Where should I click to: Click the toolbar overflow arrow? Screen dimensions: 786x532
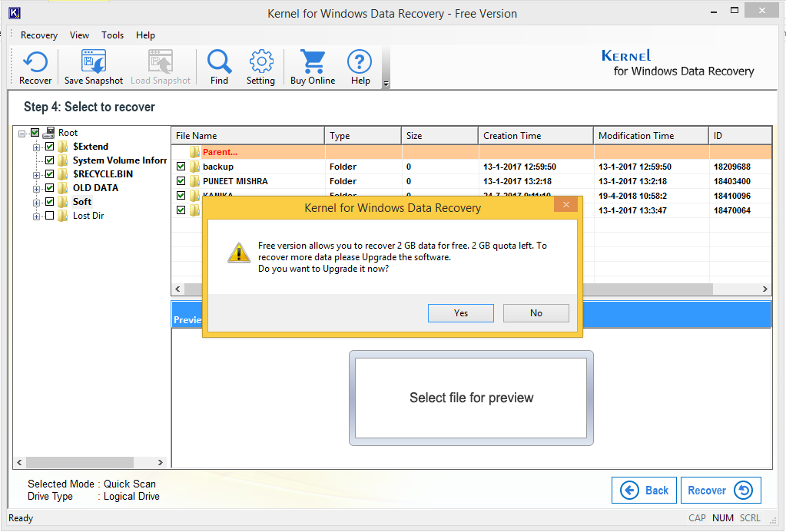point(386,84)
